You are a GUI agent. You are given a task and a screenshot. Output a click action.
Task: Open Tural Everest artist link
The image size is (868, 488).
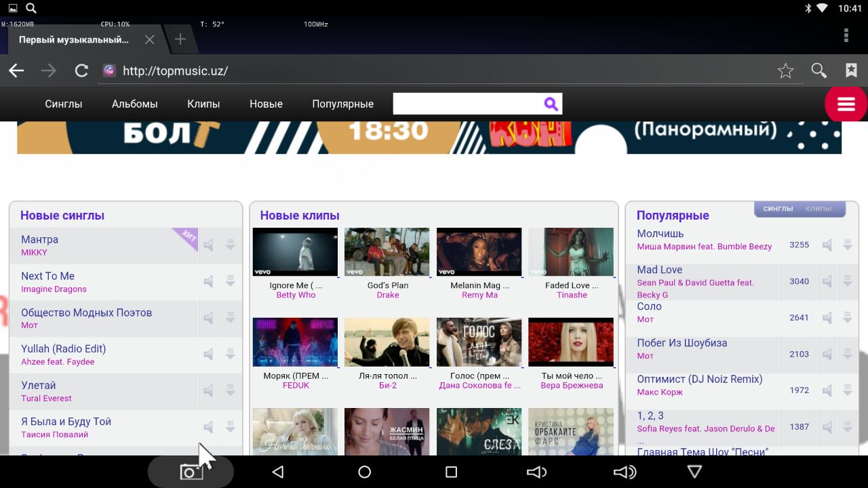click(x=46, y=399)
